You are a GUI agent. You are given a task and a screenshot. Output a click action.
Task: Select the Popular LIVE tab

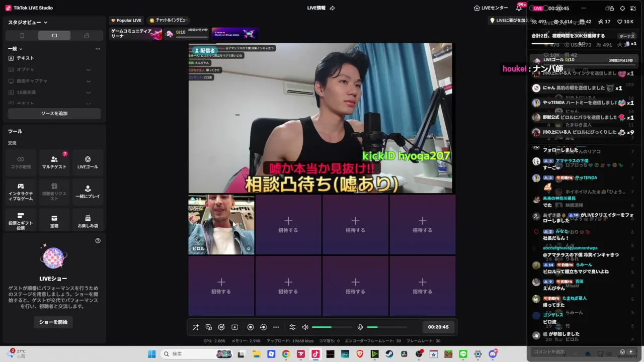click(x=126, y=21)
